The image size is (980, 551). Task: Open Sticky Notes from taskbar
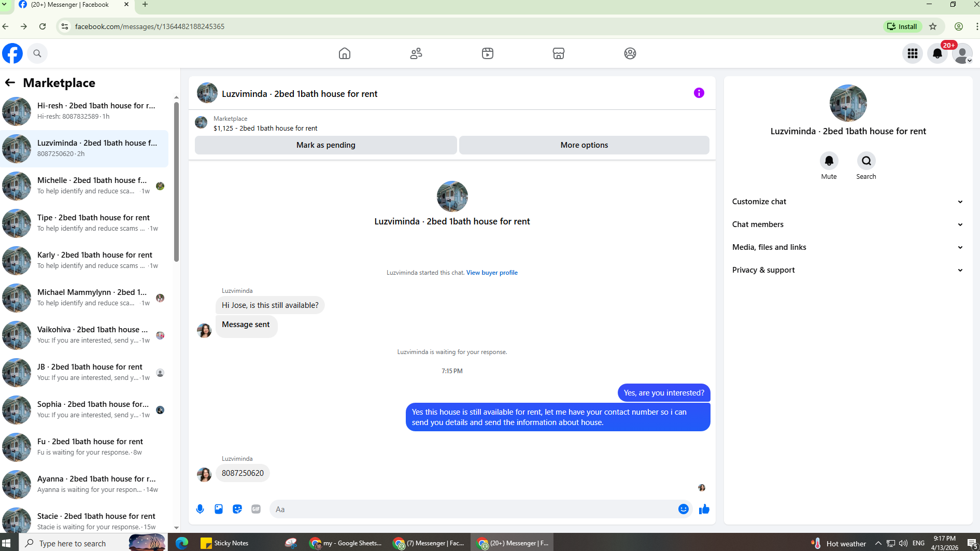[225, 543]
